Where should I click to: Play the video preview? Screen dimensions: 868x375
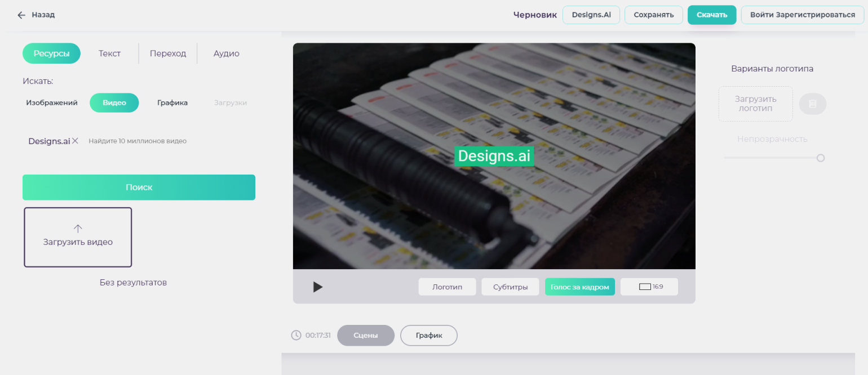pyautogui.click(x=318, y=287)
